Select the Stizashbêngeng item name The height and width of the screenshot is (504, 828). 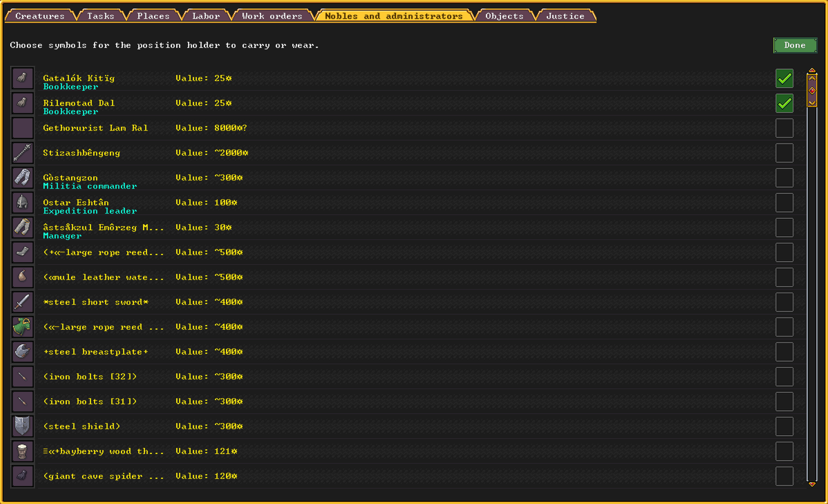coord(82,153)
